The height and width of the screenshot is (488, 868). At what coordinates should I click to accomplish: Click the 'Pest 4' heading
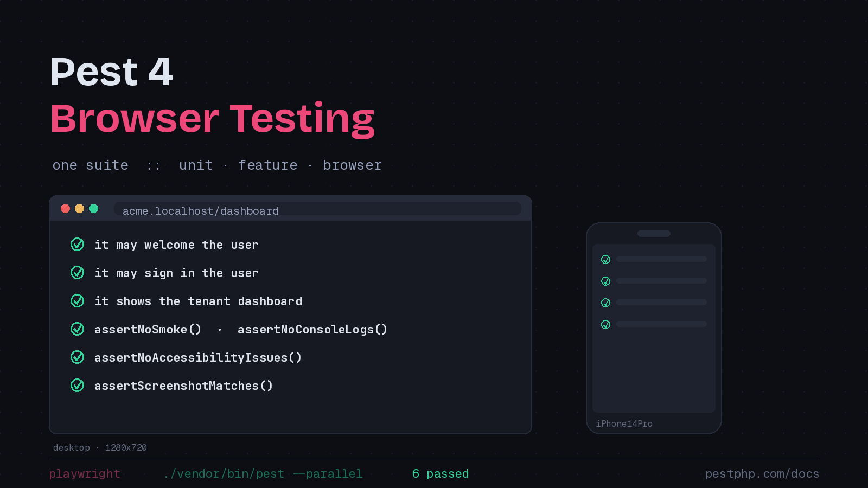111,72
